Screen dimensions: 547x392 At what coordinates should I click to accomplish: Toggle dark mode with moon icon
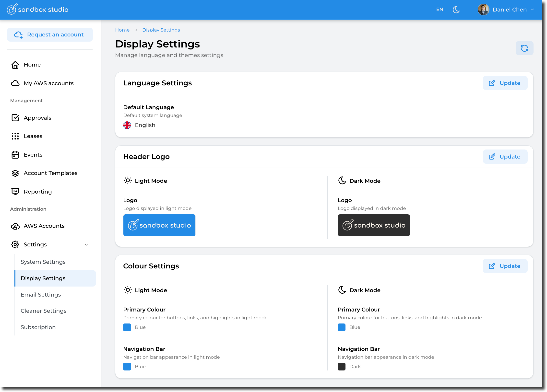(456, 10)
